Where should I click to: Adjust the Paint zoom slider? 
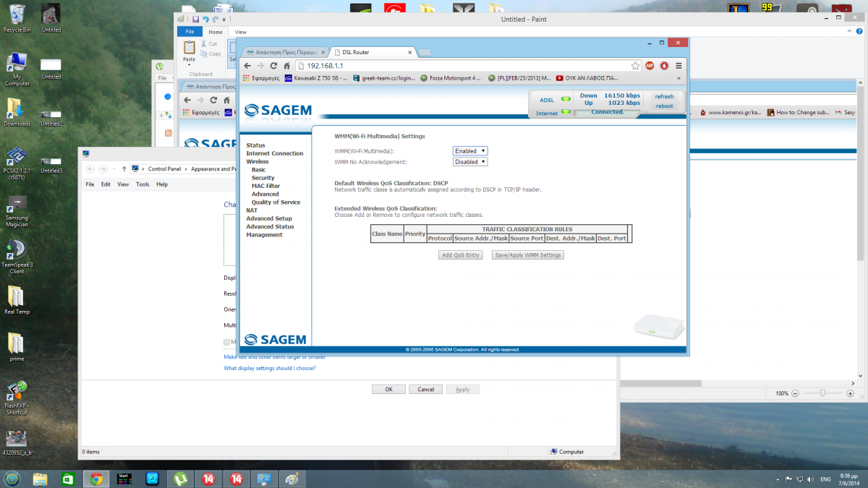click(x=822, y=393)
